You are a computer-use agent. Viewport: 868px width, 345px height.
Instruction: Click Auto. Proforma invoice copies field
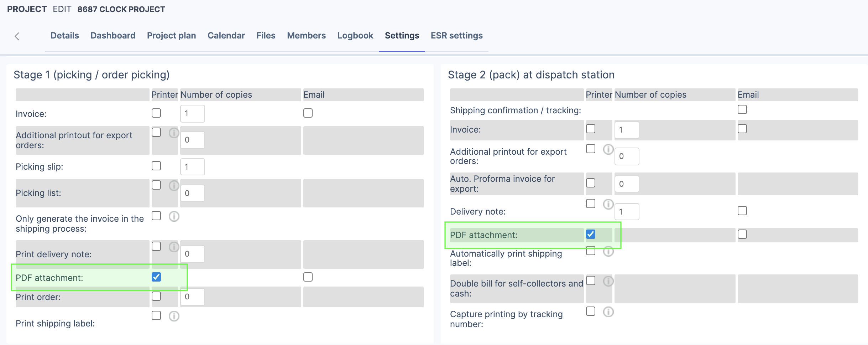[x=627, y=184]
